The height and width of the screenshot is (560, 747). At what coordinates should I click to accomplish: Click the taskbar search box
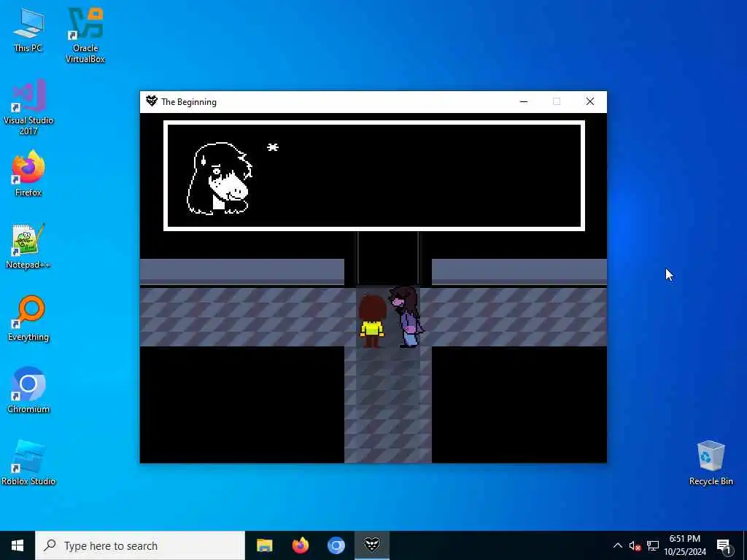click(x=139, y=545)
